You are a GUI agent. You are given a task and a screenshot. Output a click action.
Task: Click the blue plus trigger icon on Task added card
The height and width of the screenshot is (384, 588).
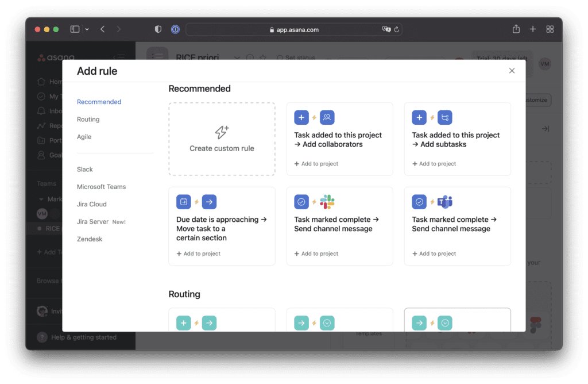[x=301, y=117]
